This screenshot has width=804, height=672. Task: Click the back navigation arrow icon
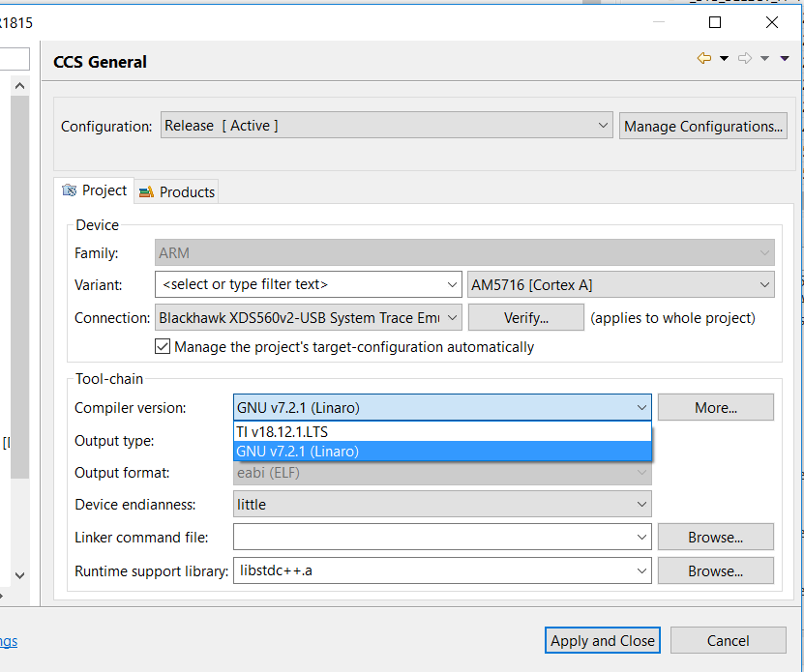pyautogui.click(x=703, y=59)
